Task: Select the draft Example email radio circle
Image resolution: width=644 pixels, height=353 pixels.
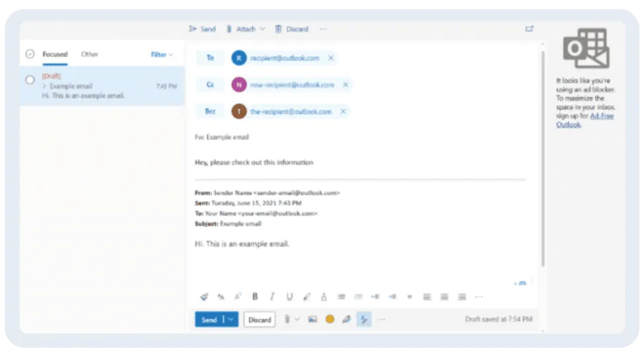Action: [x=30, y=80]
